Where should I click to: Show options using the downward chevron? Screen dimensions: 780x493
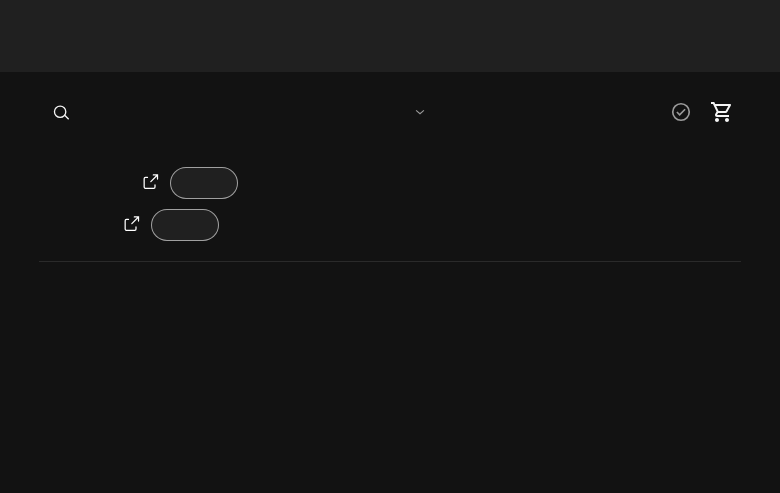click(420, 112)
